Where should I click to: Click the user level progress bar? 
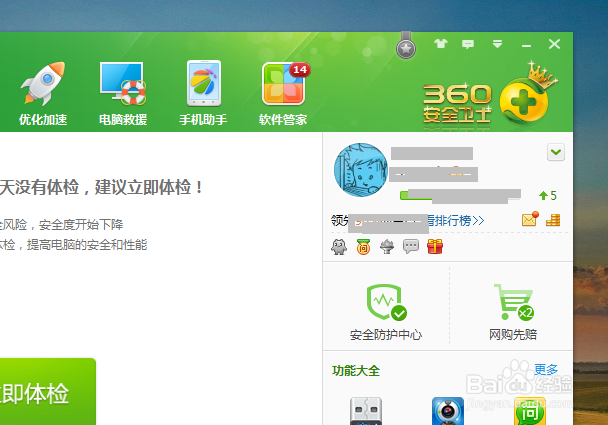tap(460, 195)
